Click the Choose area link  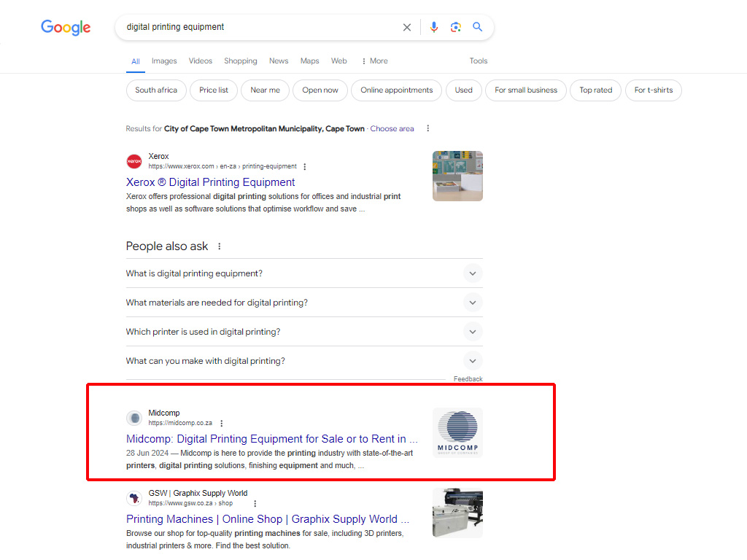click(392, 129)
